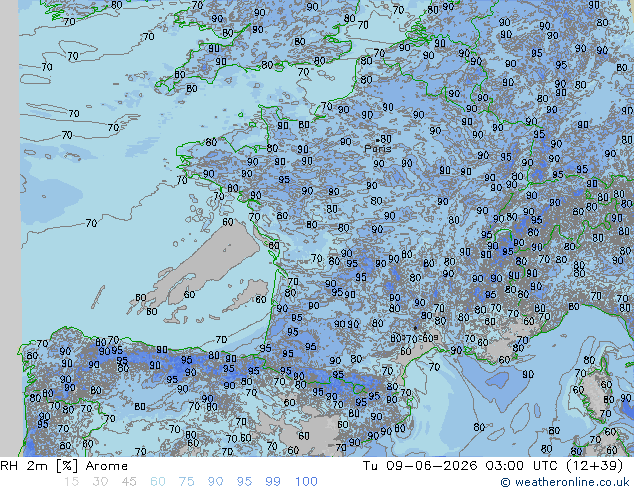Select the 95 value in the legend
Viewport: 634px width, 490px height.
(x=244, y=482)
